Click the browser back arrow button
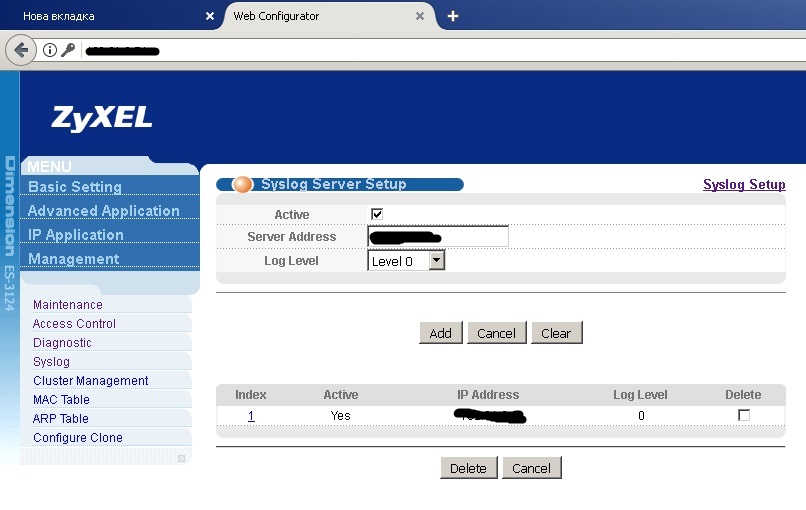 coord(21,50)
